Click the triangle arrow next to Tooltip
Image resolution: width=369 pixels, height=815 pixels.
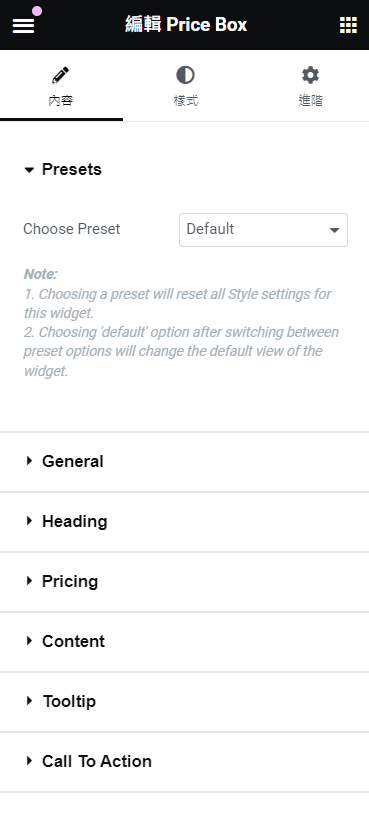pos(30,701)
